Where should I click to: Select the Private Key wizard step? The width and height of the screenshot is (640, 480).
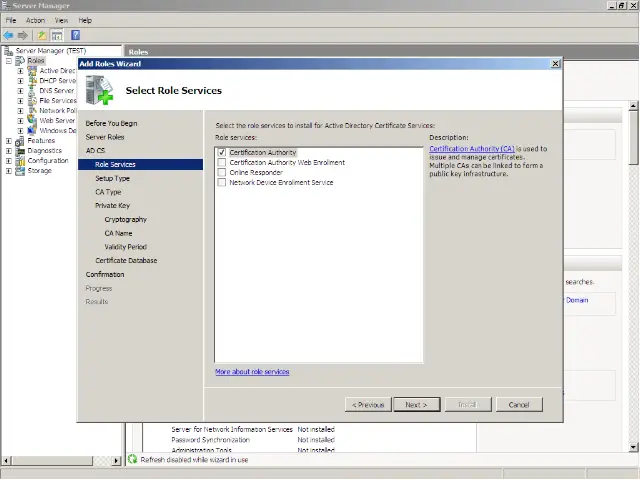tap(112, 205)
